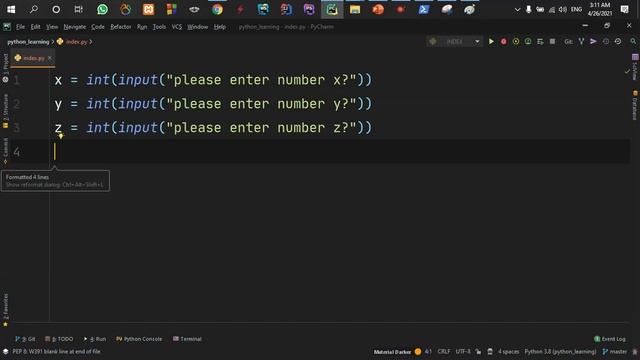The width and height of the screenshot is (640, 360).
Task: Click the profiler run icon
Action: [x=528, y=42]
